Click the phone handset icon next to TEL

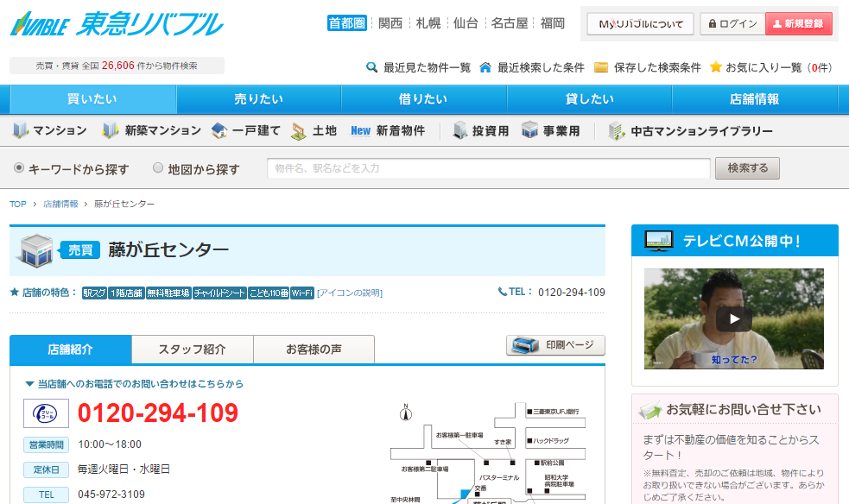click(503, 292)
